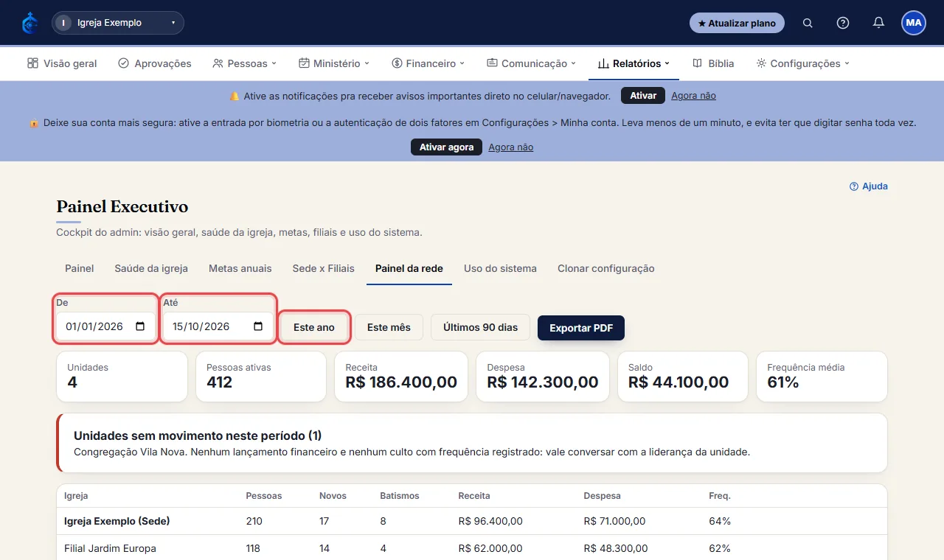Click Ativar to enable notifications
The image size is (944, 560).
[x=643, y=96]
